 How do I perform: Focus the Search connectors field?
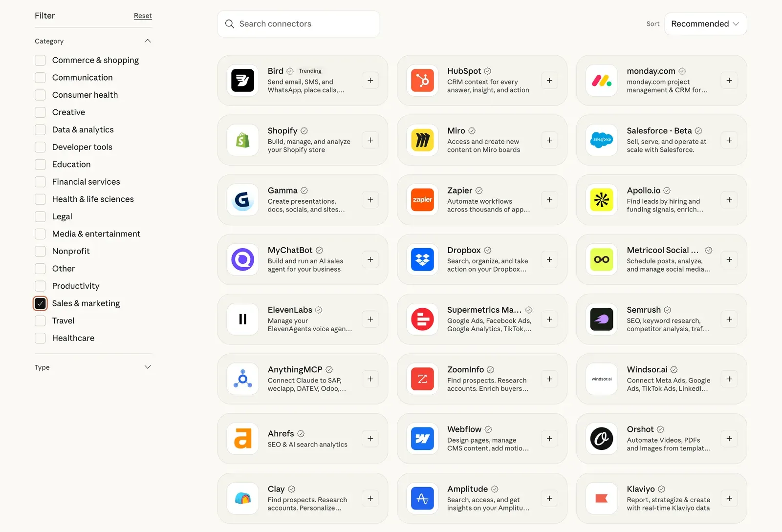[299, 24]
